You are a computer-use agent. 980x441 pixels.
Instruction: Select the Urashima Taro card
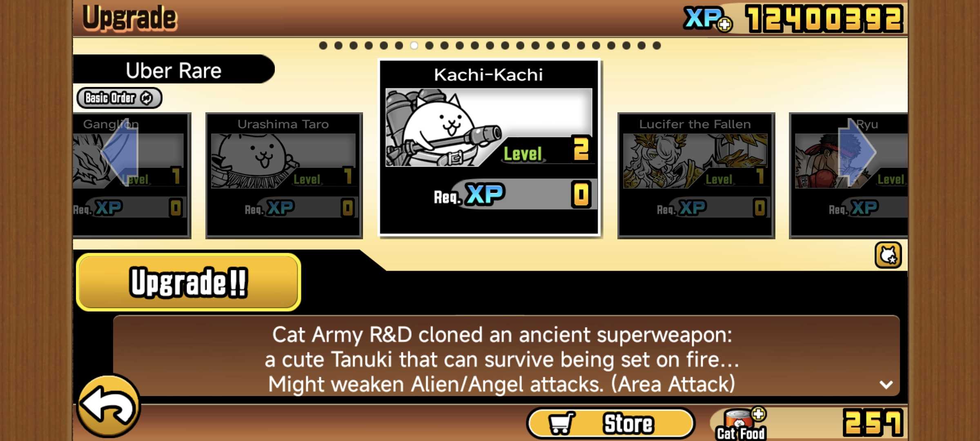tap(284, 176)
